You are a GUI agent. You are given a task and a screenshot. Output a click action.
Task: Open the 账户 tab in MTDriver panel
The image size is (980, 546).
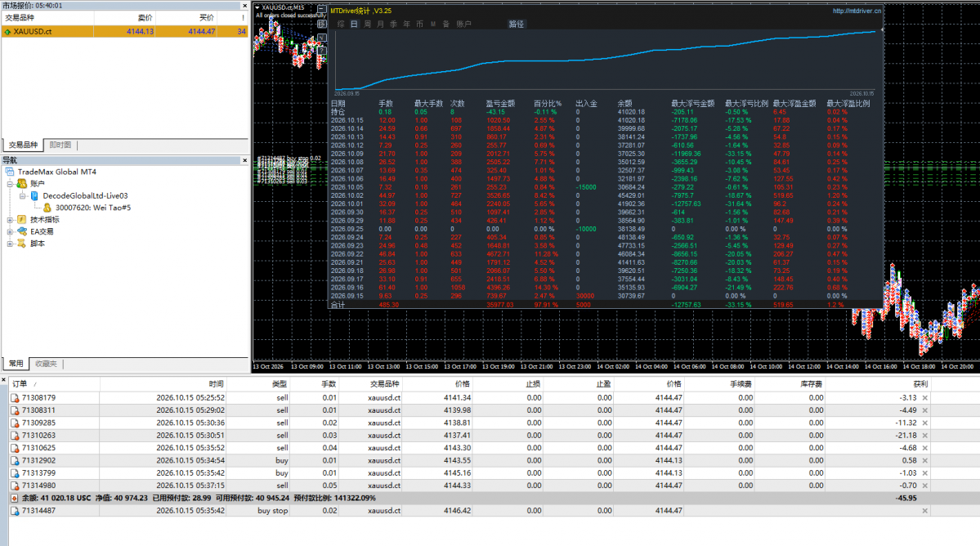(x=463, y=25)
